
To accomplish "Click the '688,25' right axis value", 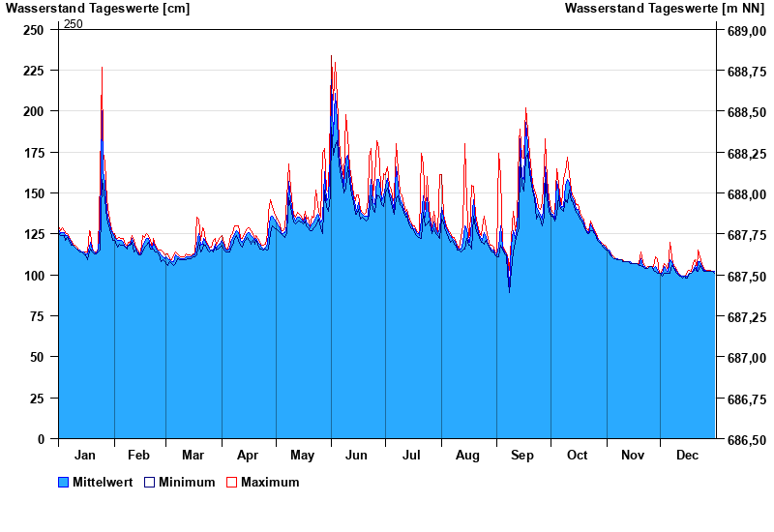I will [x=747, y=154].
